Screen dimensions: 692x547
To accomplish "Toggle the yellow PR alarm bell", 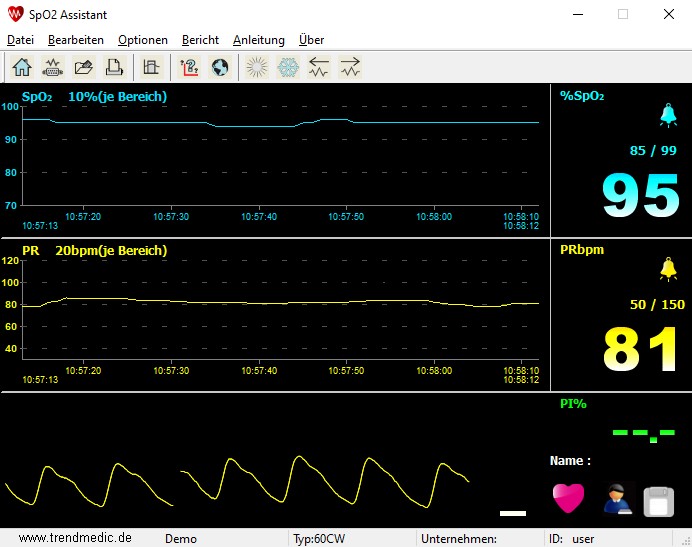I will pyautogui.click(x=668, y=269).
